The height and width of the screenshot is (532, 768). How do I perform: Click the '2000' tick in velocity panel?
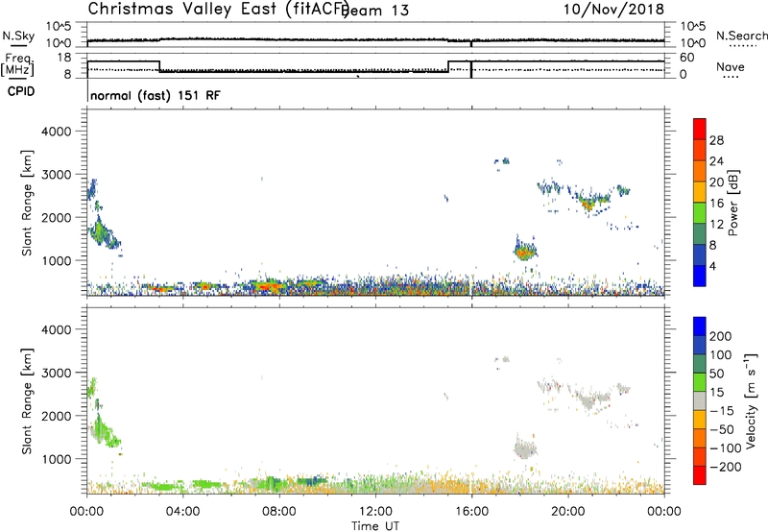56,416
